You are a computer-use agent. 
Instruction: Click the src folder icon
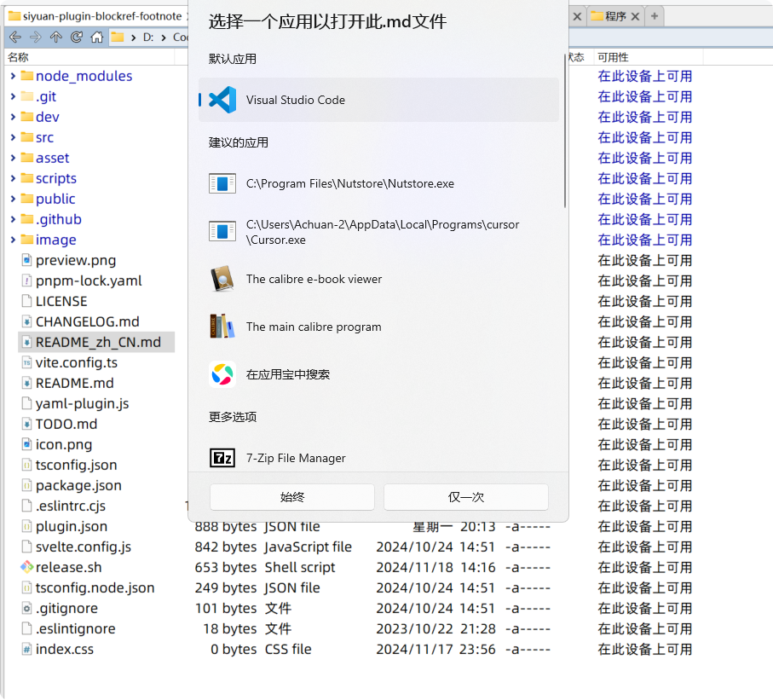pyautogui.click(x=26, y=137)
